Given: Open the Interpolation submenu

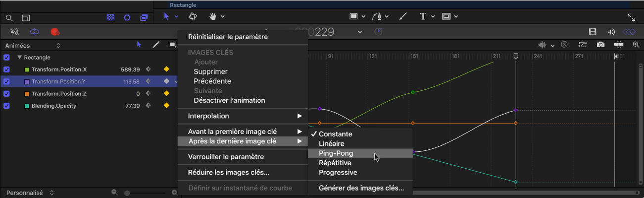Looking at the screenshot, I should pos(243,116).
